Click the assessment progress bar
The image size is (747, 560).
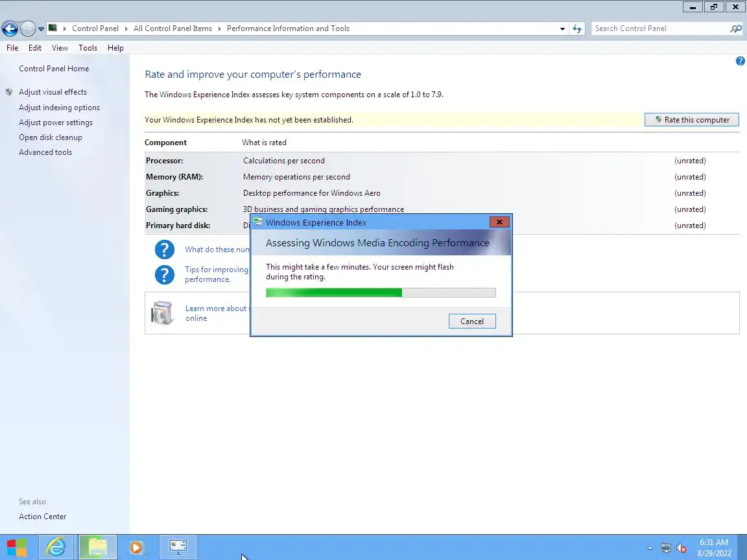pyautogui.click(x=381, y=293)
